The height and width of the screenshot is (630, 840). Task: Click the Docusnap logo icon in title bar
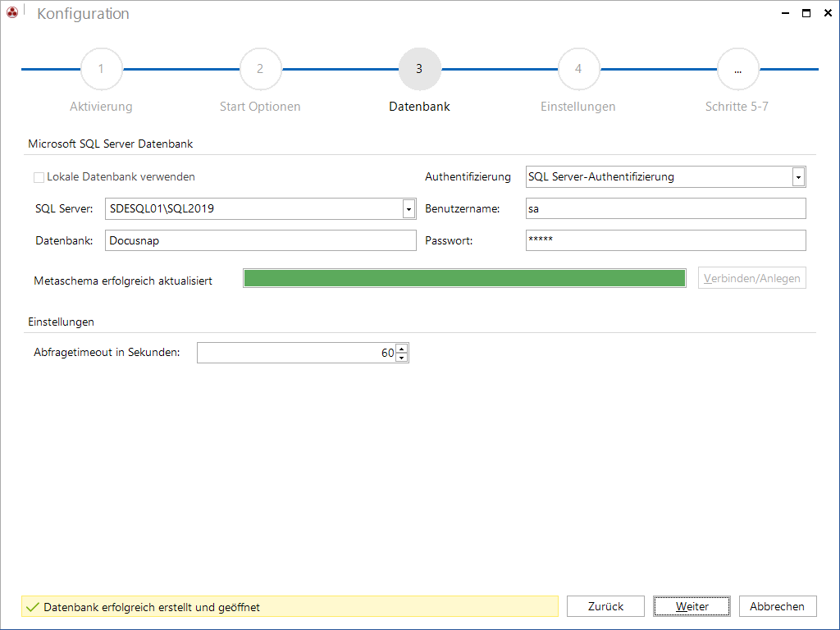[12, 12]
